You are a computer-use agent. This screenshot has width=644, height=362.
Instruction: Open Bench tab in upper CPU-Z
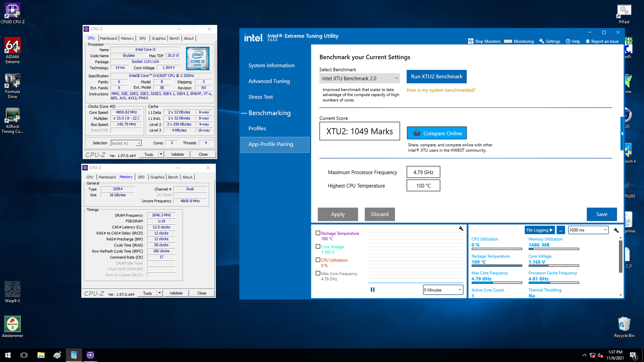coord(174,38)
